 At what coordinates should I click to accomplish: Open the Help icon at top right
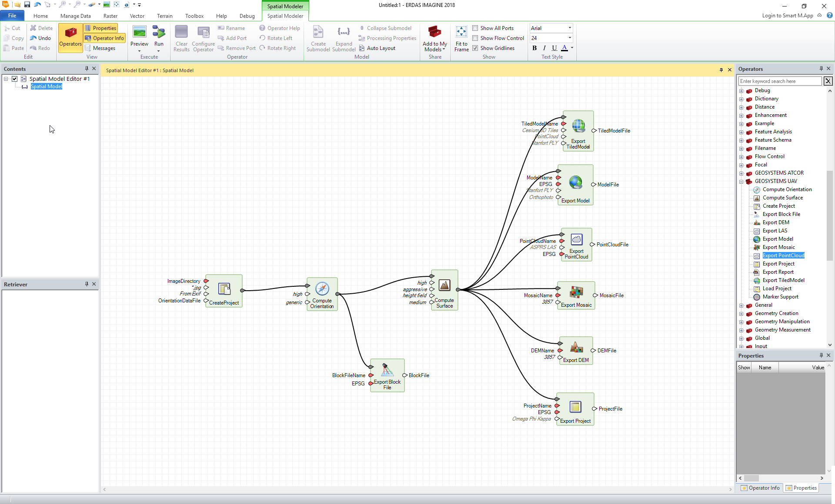(829, 15)
